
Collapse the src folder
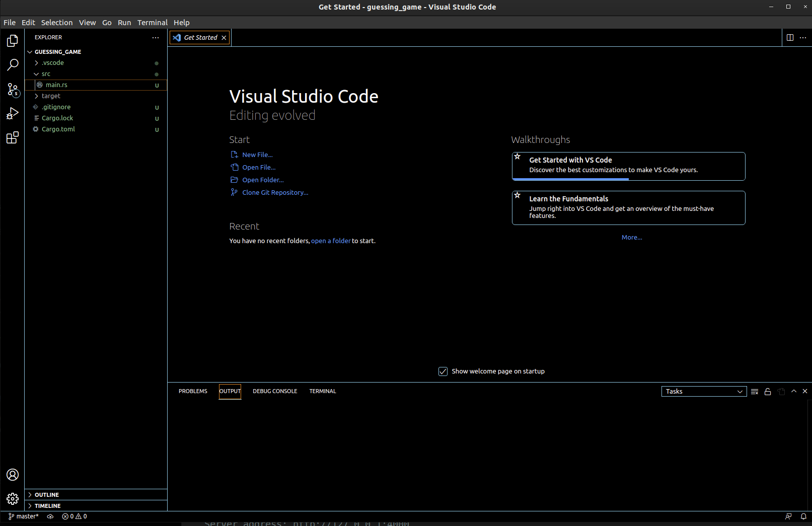tap(36, 74)
